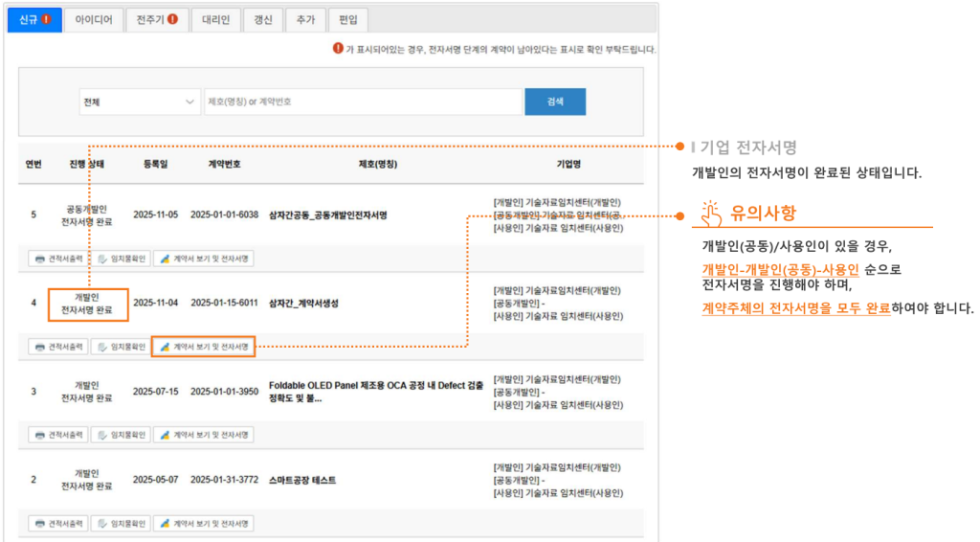The width and height of the screenshot is (980, 542).
Task: Click document icon in row 3 임치물확인 button
Action: pyautogui.click(x=102, y=435)
